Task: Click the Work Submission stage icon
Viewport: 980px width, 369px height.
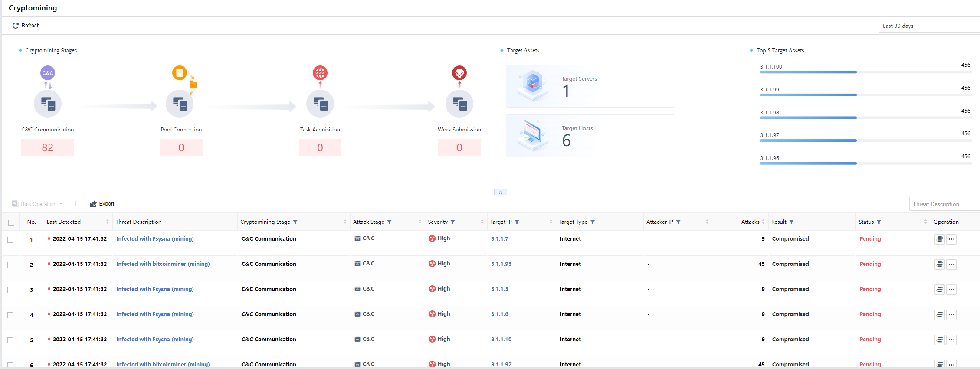Action: coord(459,104)
